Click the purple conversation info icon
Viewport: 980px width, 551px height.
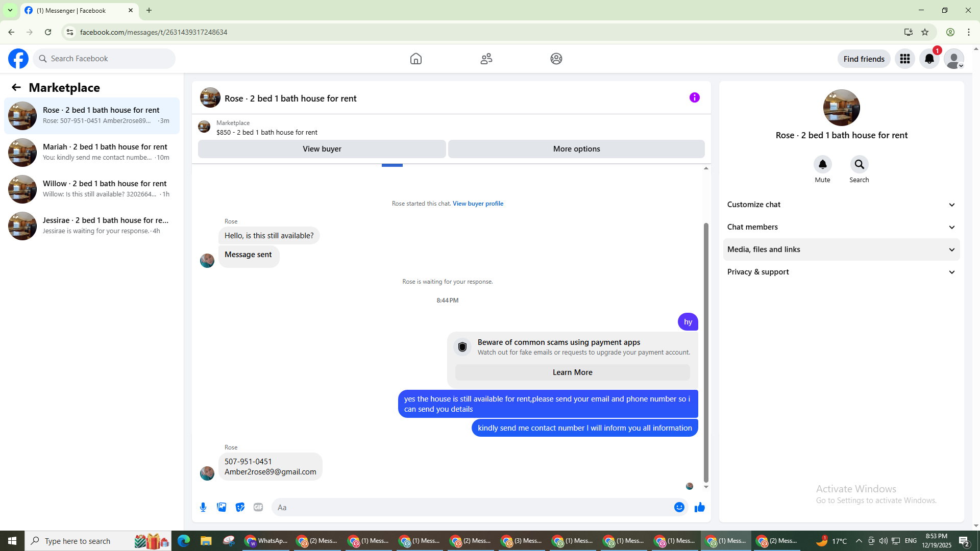tap(694, 97)
